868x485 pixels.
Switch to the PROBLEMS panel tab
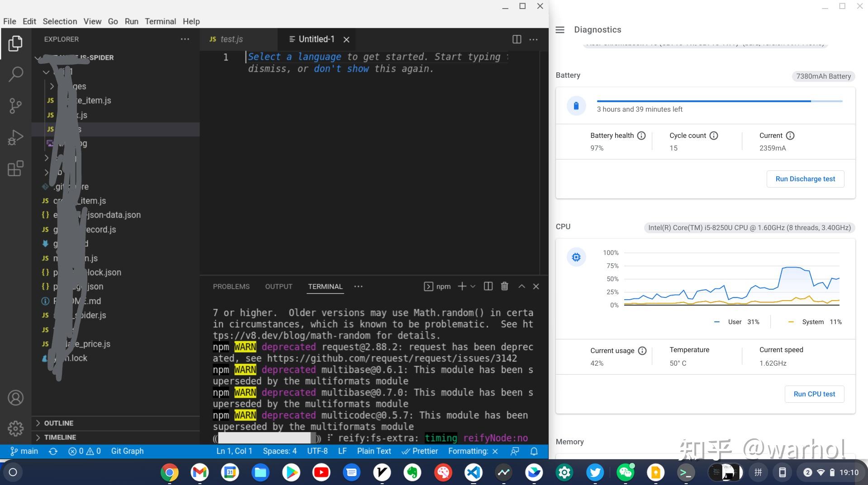tap(231, 287)
